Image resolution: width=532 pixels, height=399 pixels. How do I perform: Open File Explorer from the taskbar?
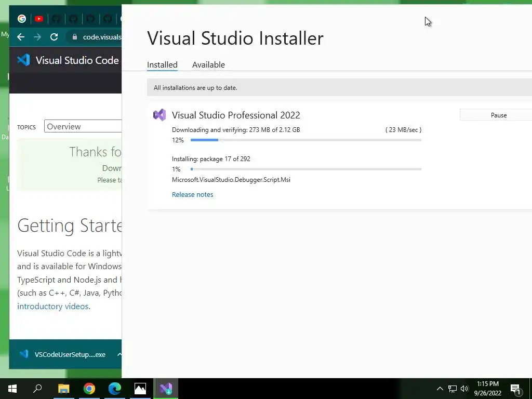click(63, 389)
